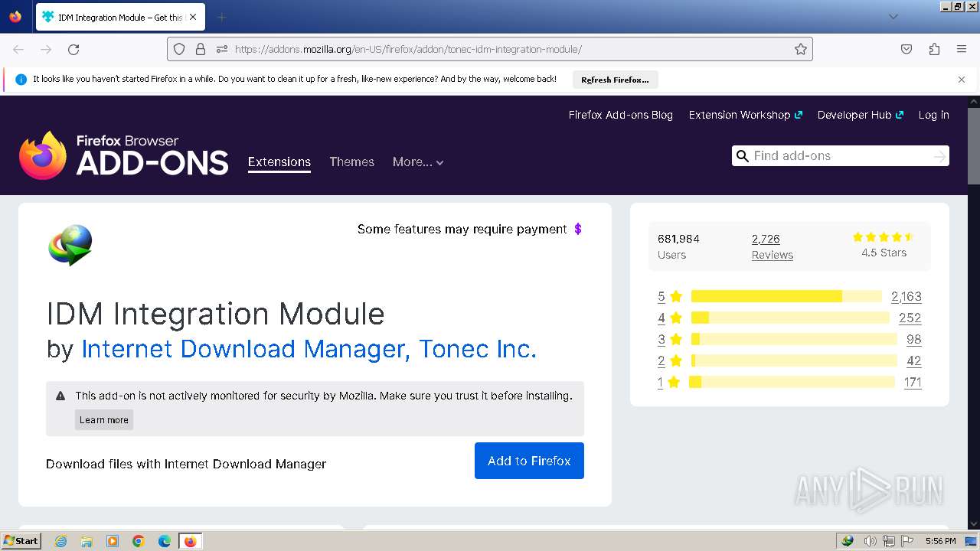Bookmark this page with the star icon
Image resolution: width=980 pixels, height=551 pixels.
click(x=801, y=49)
